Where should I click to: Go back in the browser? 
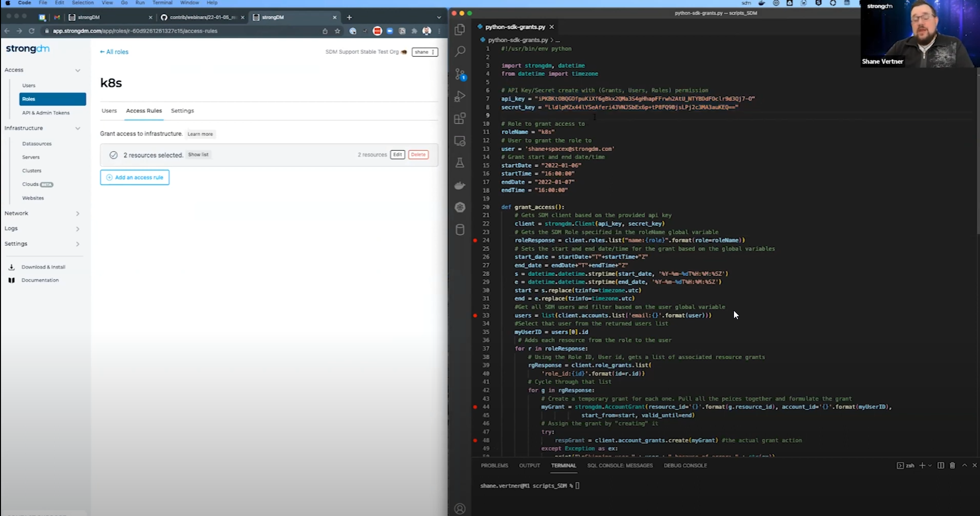click(7, 31)
